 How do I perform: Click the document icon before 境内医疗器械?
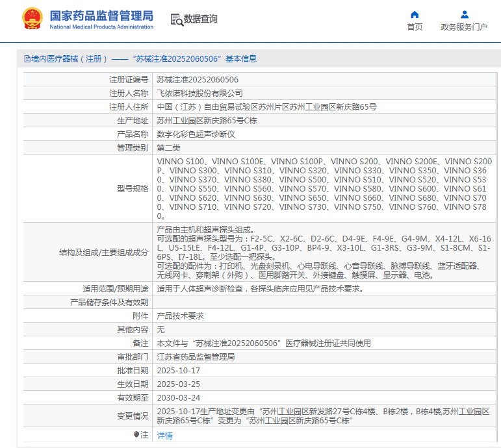click(27, 59)
